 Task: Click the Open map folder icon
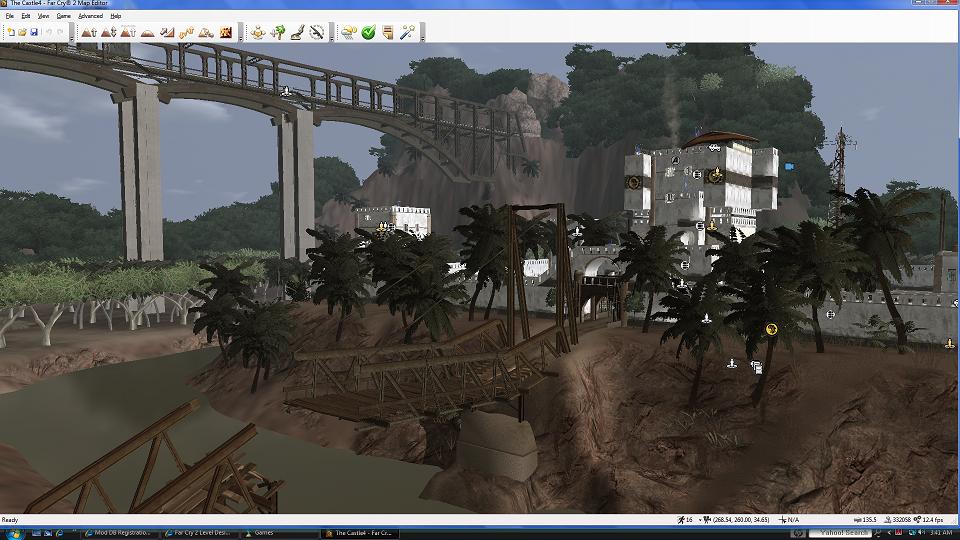coord(22,32)
